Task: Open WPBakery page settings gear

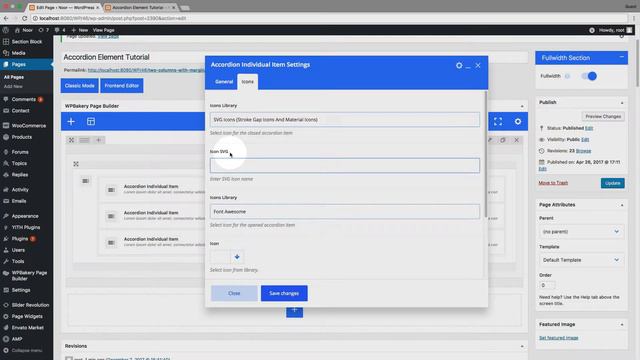Action: click(x=518, y=122)
